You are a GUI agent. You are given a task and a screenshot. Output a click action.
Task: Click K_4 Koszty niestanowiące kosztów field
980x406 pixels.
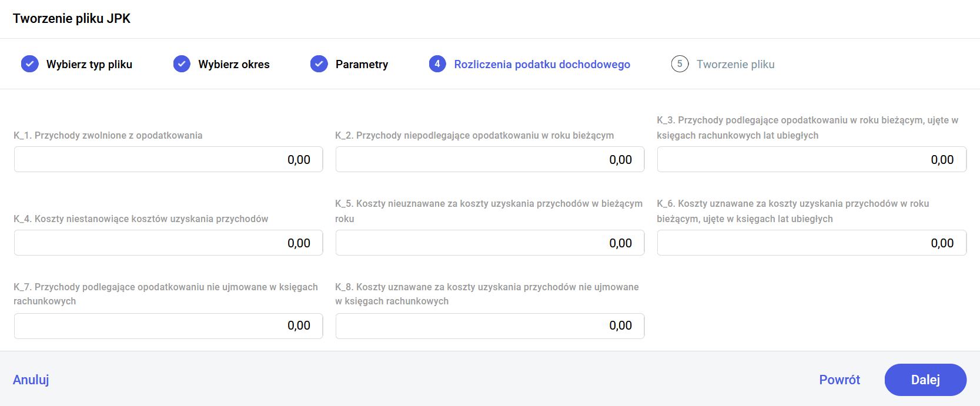pyautogui.click(x=168, y=243)
